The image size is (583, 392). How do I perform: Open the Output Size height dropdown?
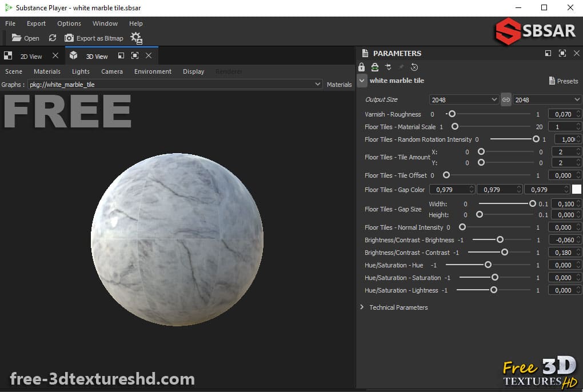click(547, 99)
